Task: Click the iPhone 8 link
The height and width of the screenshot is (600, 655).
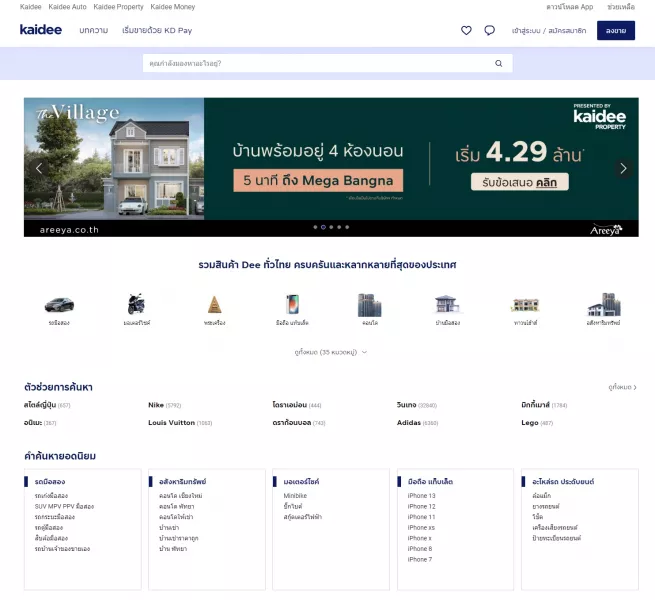Action: pos(420,549)
